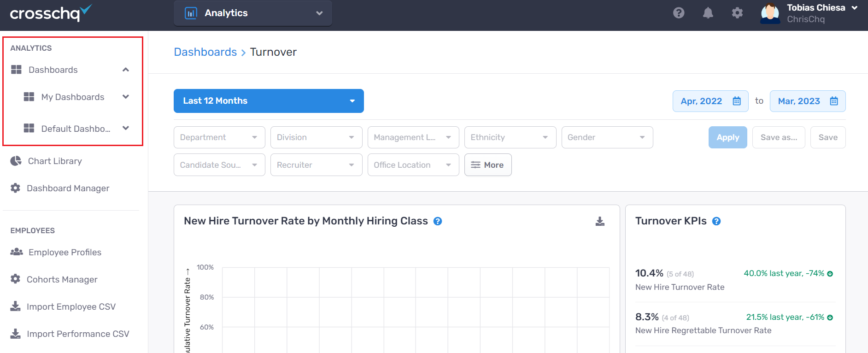Click the Save button
The height and width of the screenshot is (353, 868).
(828, 137)
